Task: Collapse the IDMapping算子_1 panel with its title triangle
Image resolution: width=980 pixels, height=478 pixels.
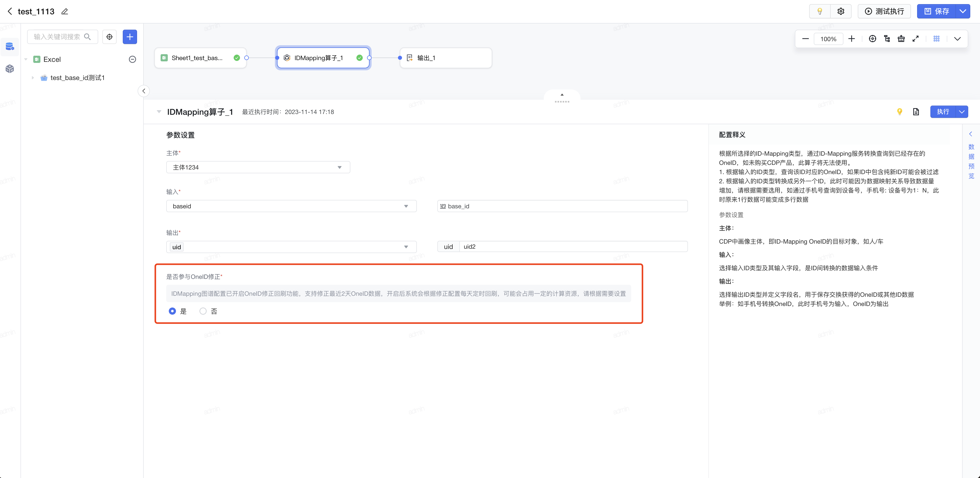Action: 159,112
